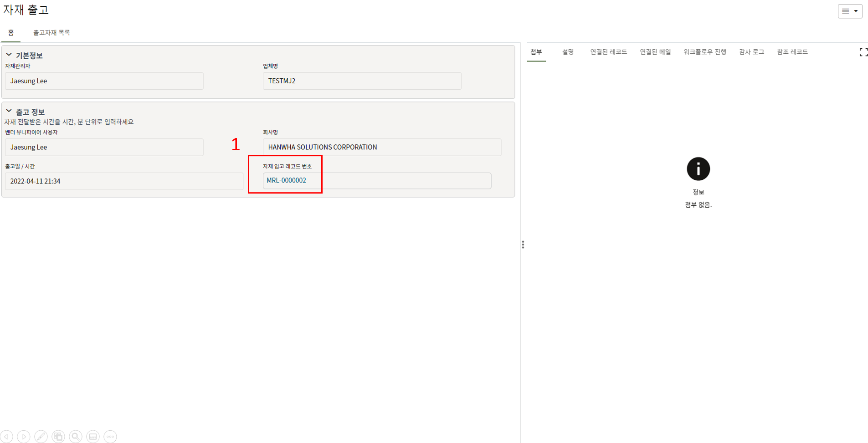Open the hamburger menu dropdown at top right

849,11
